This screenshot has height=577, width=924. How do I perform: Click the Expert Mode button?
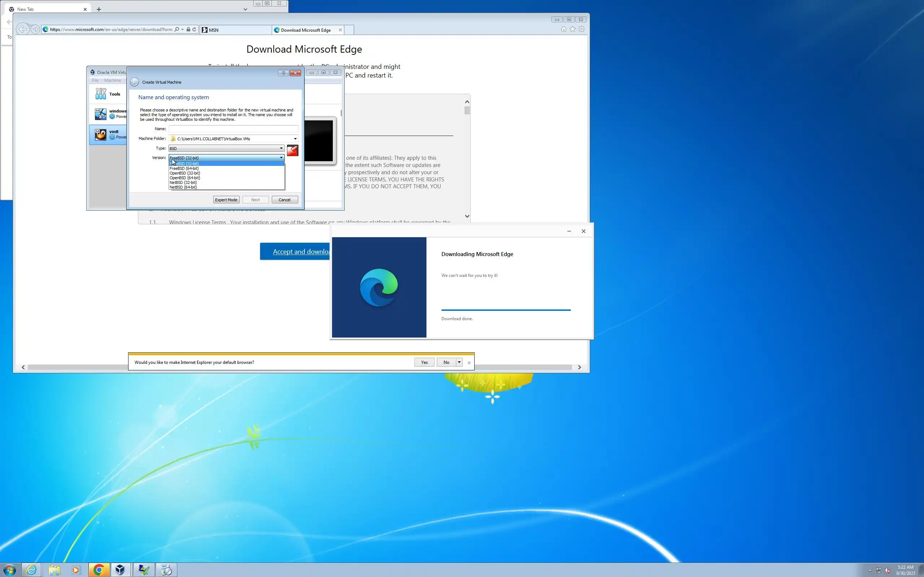pyautogui.click(x=226, y=199)
